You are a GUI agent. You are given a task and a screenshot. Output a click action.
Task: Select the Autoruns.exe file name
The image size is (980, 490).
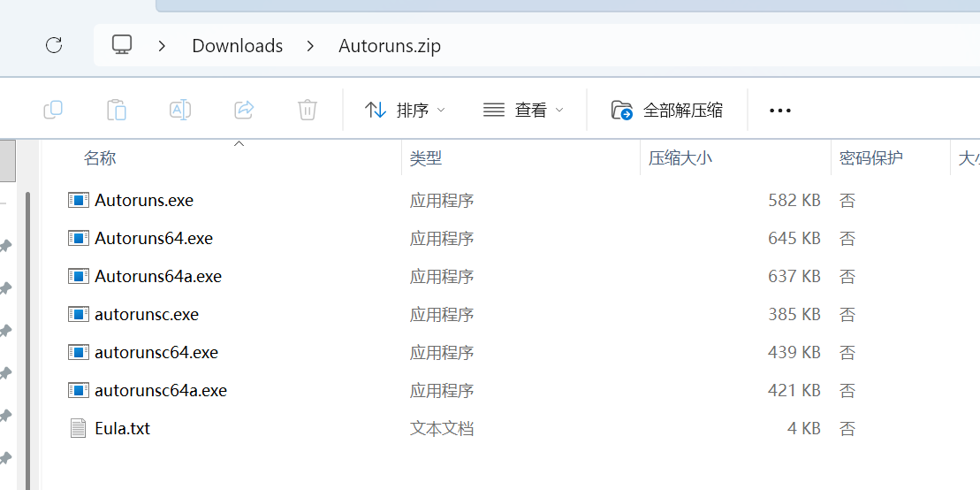[x=144, y=200]
